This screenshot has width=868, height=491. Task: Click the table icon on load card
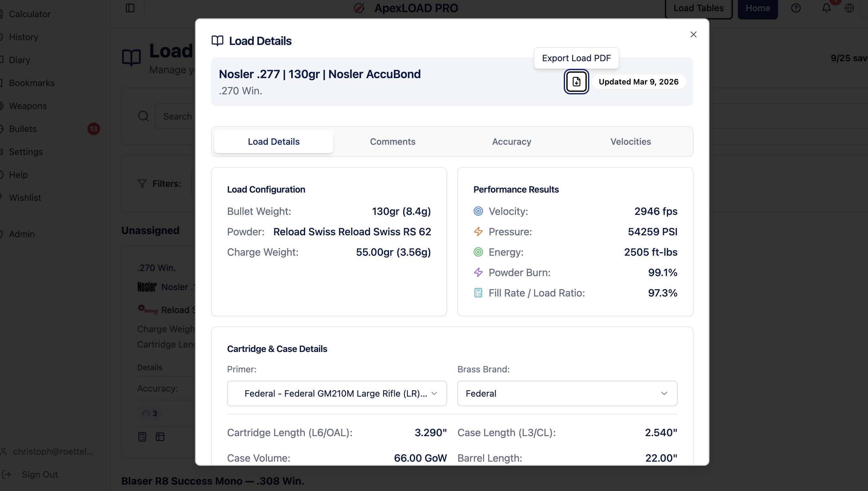point(160,437)
